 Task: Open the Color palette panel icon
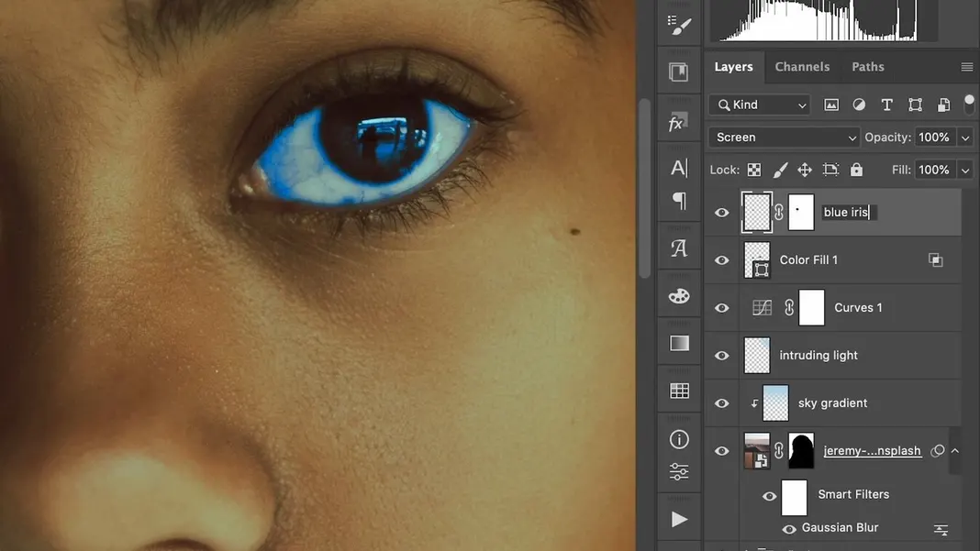pos(679,295)
